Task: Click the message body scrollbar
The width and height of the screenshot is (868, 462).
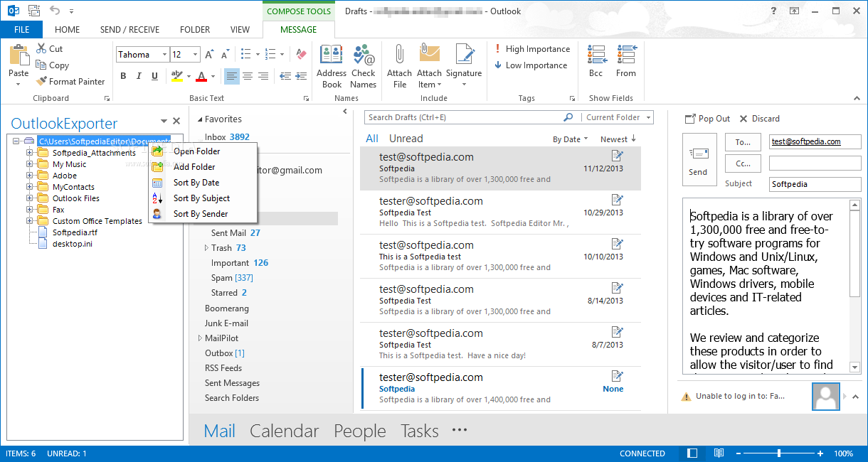Action: (855, 286)
